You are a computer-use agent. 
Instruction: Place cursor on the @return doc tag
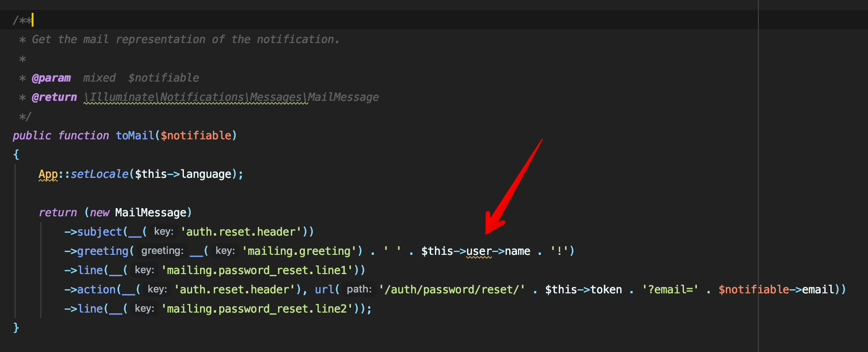(54, 97)
